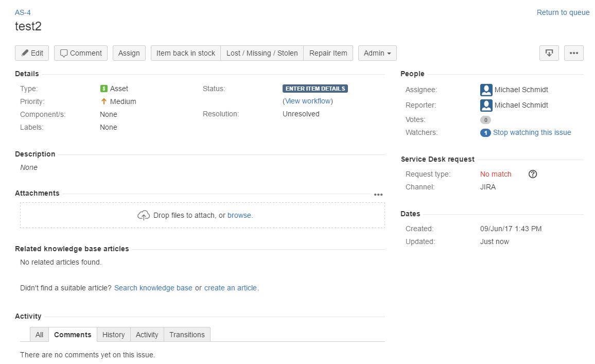Click the Service Desk request header

point(437,160)
